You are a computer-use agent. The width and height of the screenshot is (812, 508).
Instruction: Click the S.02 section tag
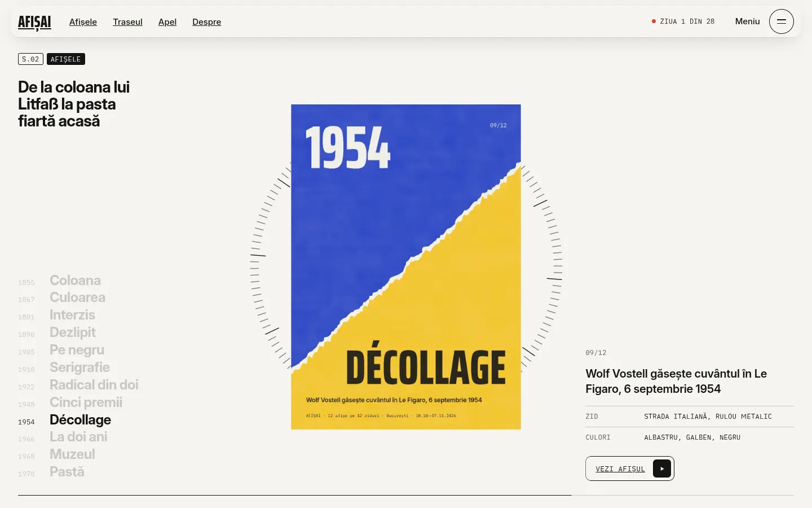click(x=30, y=59)
